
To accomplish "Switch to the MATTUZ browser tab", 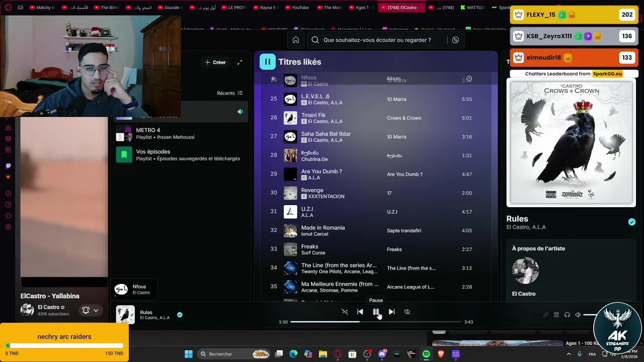I will [x=472, y=8].
